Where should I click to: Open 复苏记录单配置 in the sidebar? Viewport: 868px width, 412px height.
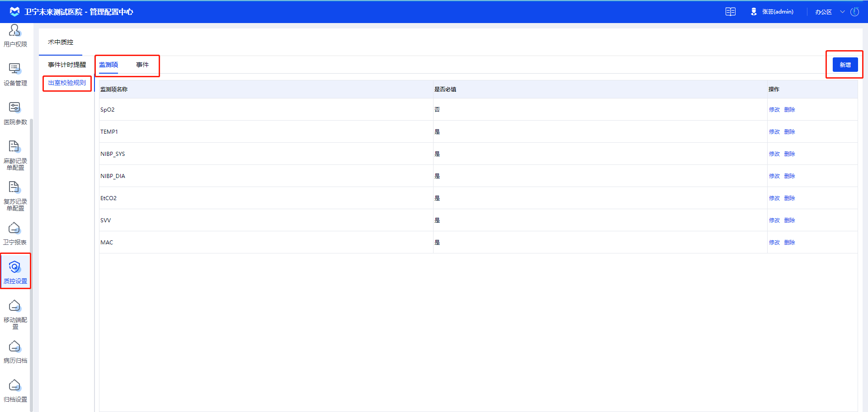15,196
